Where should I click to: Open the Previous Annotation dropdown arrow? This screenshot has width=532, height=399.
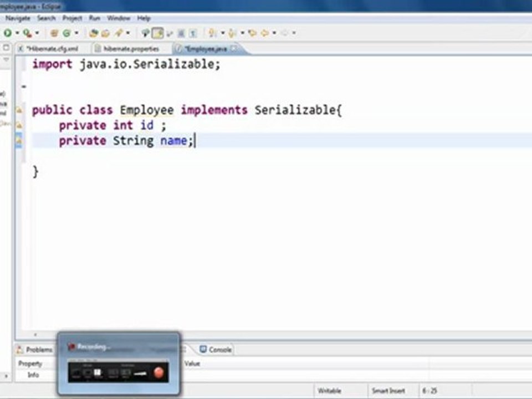(243, 33)
